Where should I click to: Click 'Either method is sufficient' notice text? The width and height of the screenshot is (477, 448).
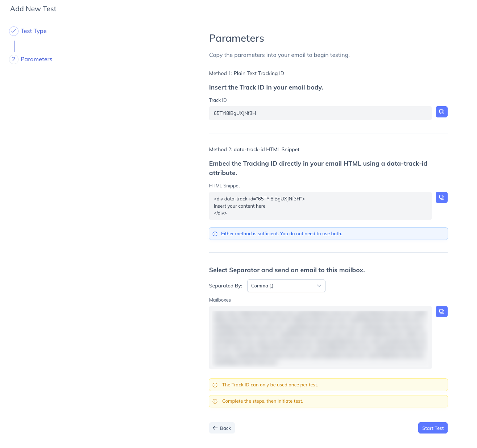pos(282,234)
